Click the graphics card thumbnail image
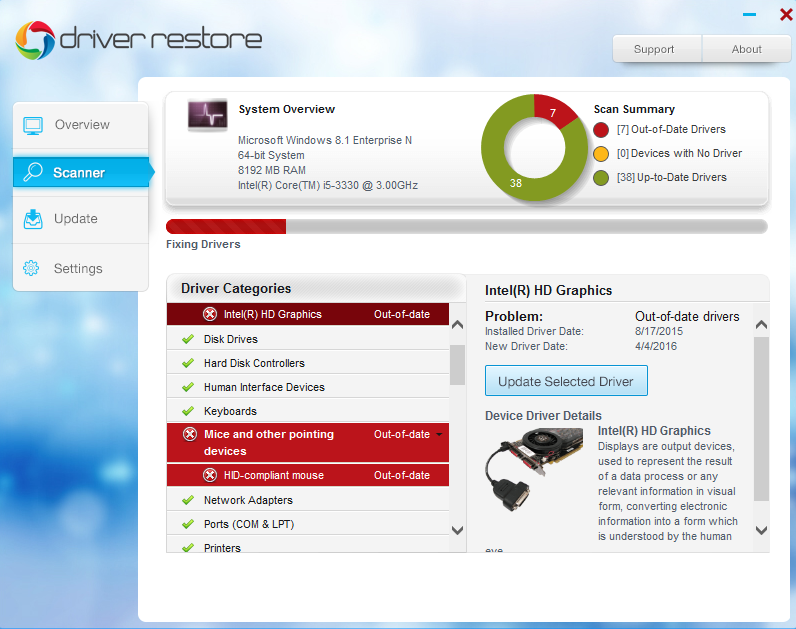 [x=534, y=469]
